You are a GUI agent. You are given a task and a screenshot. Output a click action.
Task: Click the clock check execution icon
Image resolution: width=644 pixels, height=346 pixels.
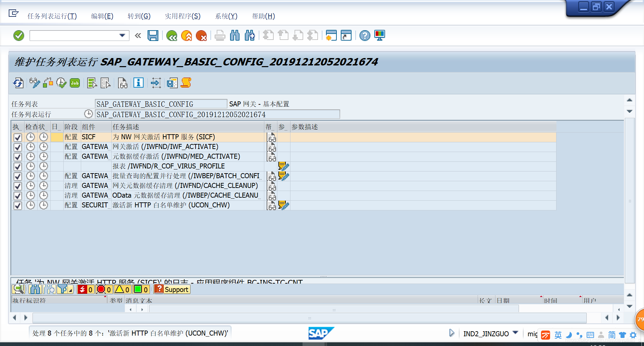[x=61, y=83]
